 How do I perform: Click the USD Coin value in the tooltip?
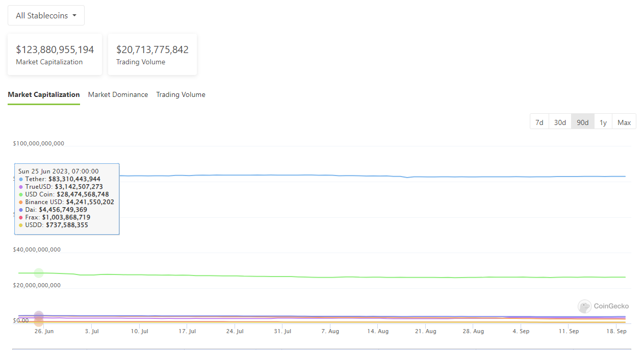(82, 194)
